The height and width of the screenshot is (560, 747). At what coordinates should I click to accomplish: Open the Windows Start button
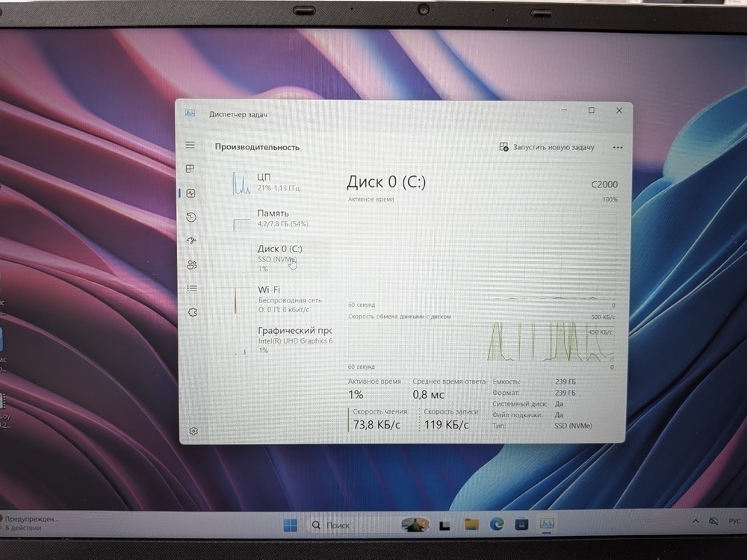pos(290,525)
